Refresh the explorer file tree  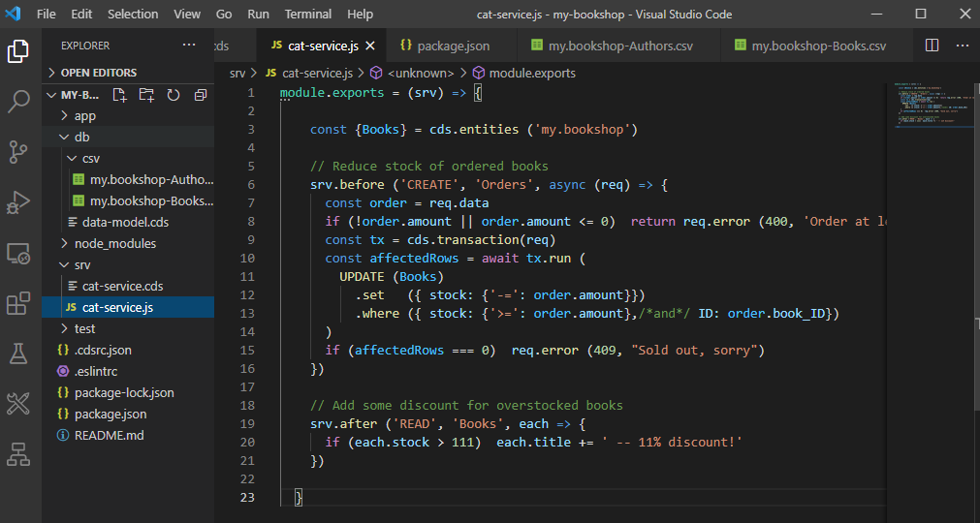click(174, 95)
